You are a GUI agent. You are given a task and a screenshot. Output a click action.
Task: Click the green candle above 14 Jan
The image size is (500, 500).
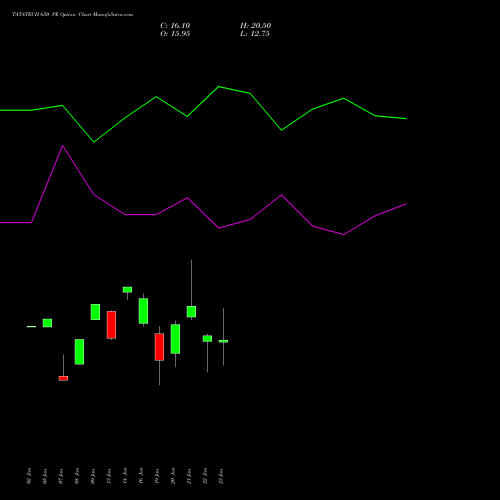point(127,290)
